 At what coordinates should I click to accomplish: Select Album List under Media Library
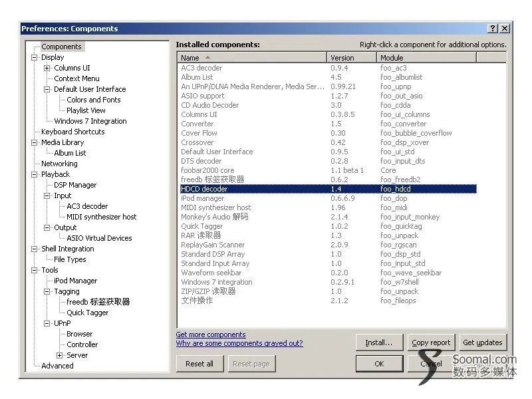70,153
